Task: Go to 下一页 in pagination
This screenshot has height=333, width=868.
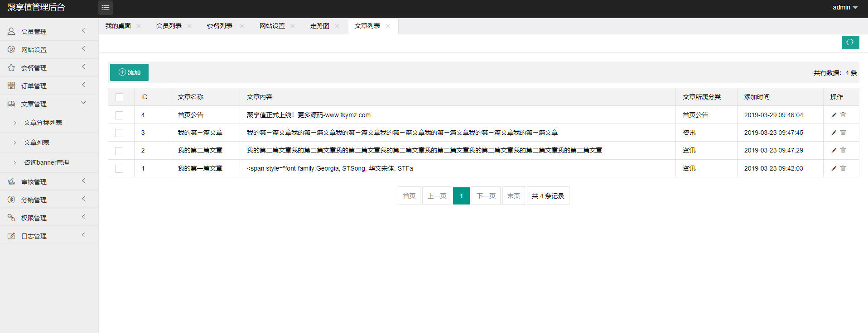Action: tap(486, 196)
